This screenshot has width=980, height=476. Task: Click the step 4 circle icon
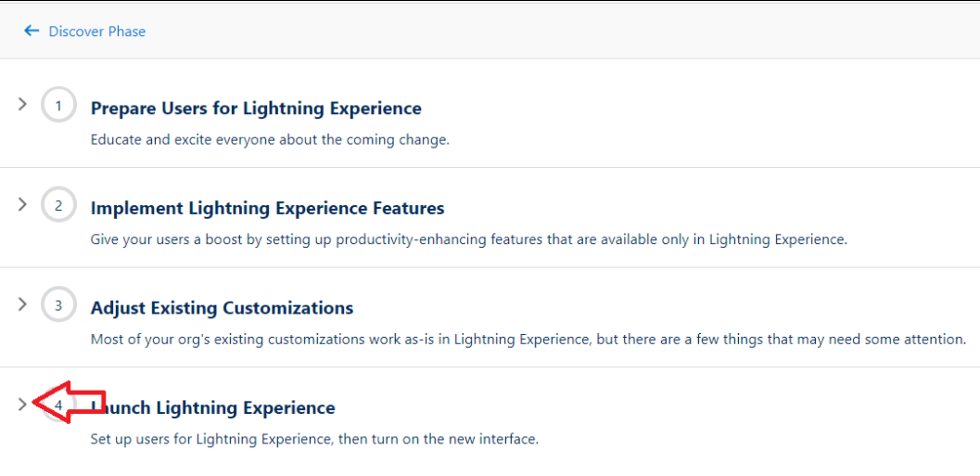pyautogui.click(x=58, y=405)
